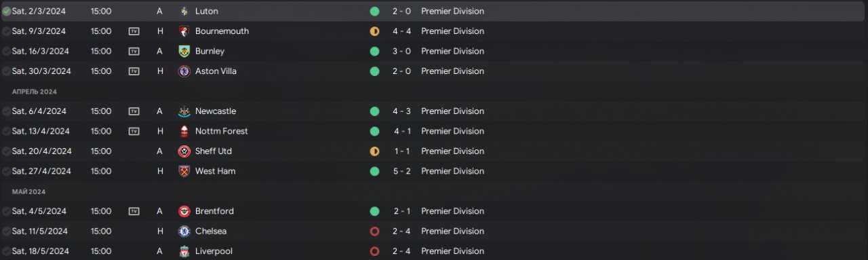
Task: Toggle the checkmark beside Sat, 6/4/2024
Action: 6,111
